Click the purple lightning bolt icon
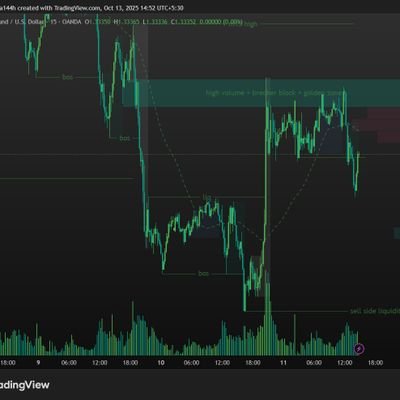 pyautogui.click(x=359, y=349)
